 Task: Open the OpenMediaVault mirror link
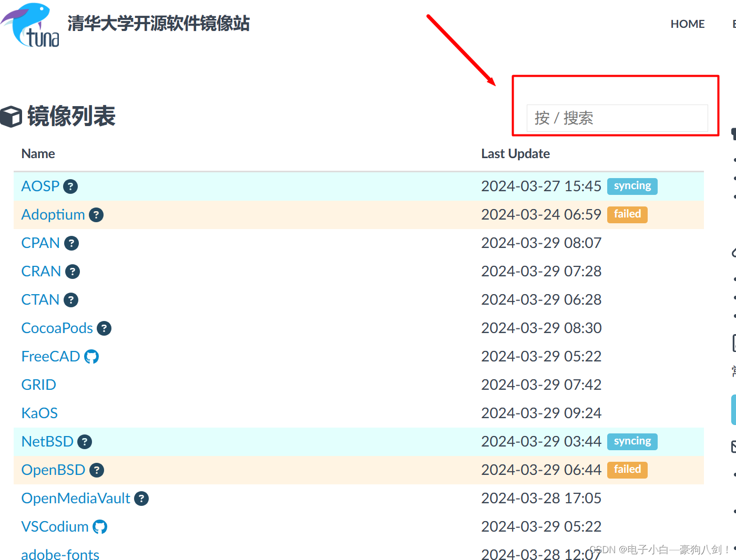pyautogui.click(x=76, y=498)
